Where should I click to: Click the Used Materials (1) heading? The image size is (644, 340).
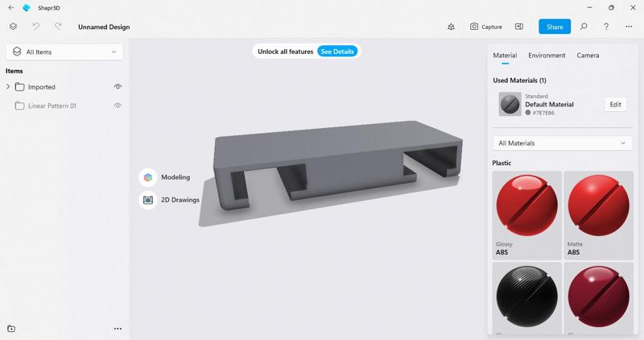(x=519, y=81)
